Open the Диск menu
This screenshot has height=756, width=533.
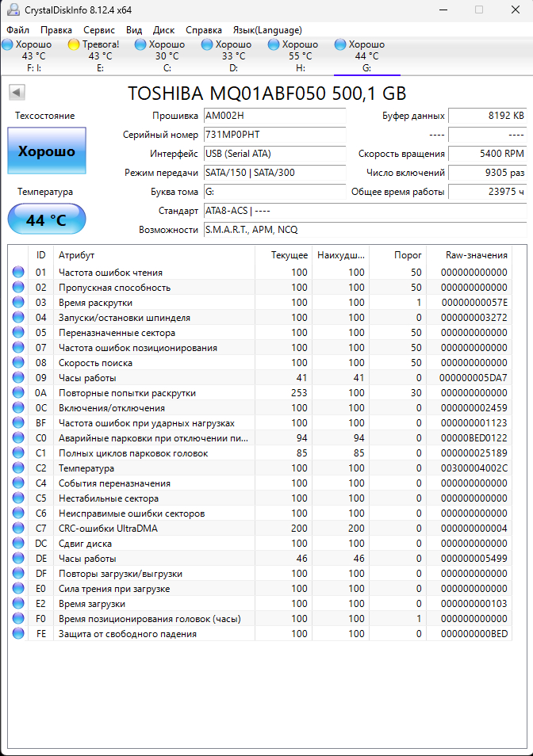pos(163,30)
